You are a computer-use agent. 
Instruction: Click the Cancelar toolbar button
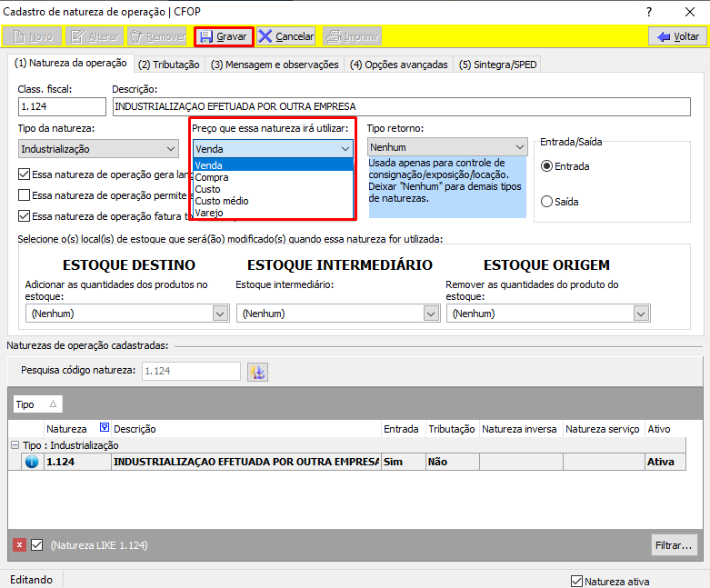point(285,36)
